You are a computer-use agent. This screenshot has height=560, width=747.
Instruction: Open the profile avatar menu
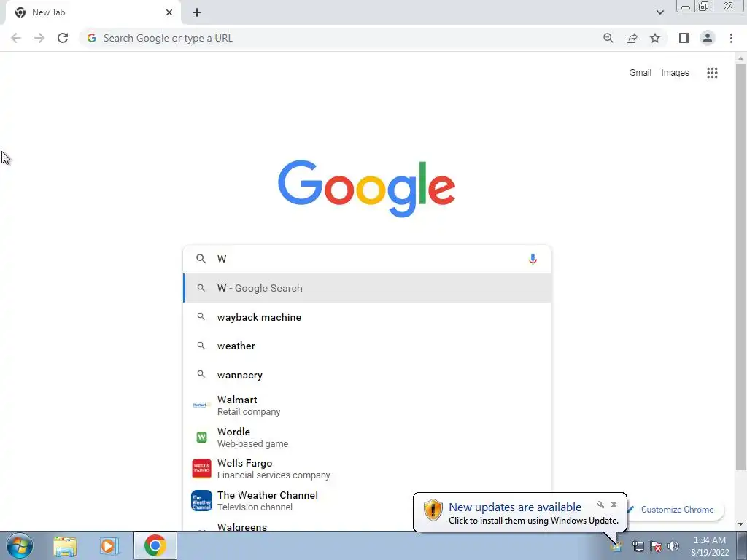coord(708,38)
